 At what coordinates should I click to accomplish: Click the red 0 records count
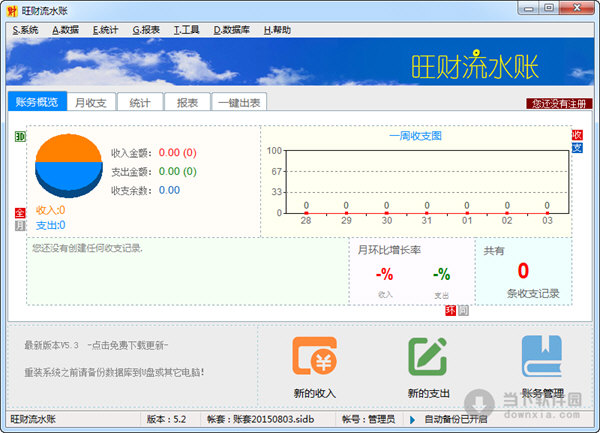click(x=523, y=270)
